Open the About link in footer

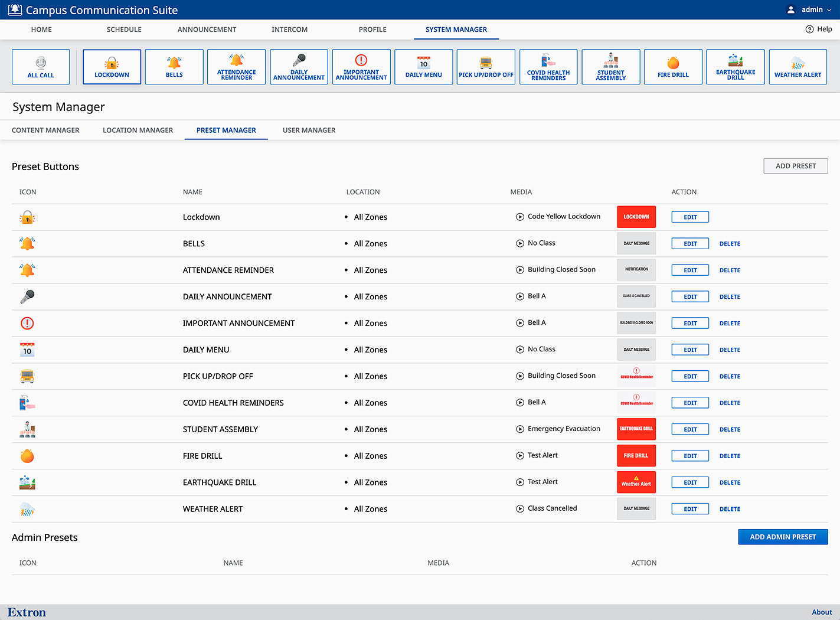tap(822, 612)
